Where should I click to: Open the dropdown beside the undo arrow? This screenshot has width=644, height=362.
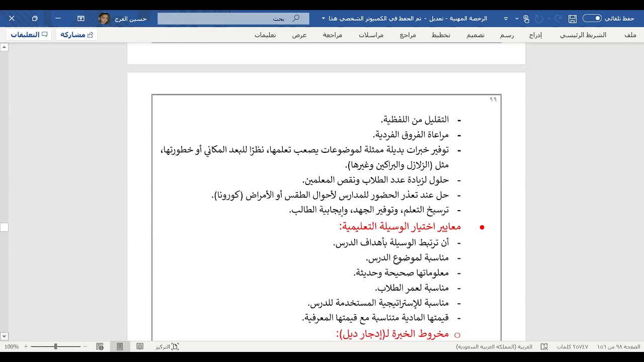(x=548, y=19)
